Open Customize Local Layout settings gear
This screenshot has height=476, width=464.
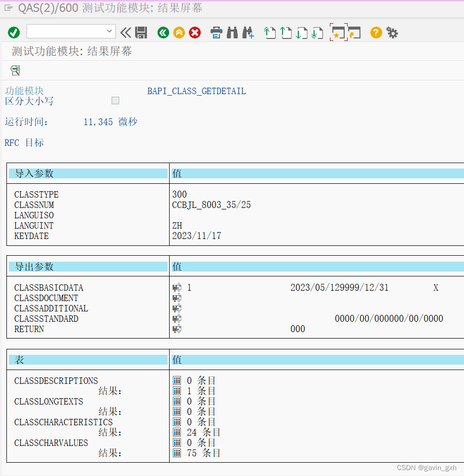392,33
